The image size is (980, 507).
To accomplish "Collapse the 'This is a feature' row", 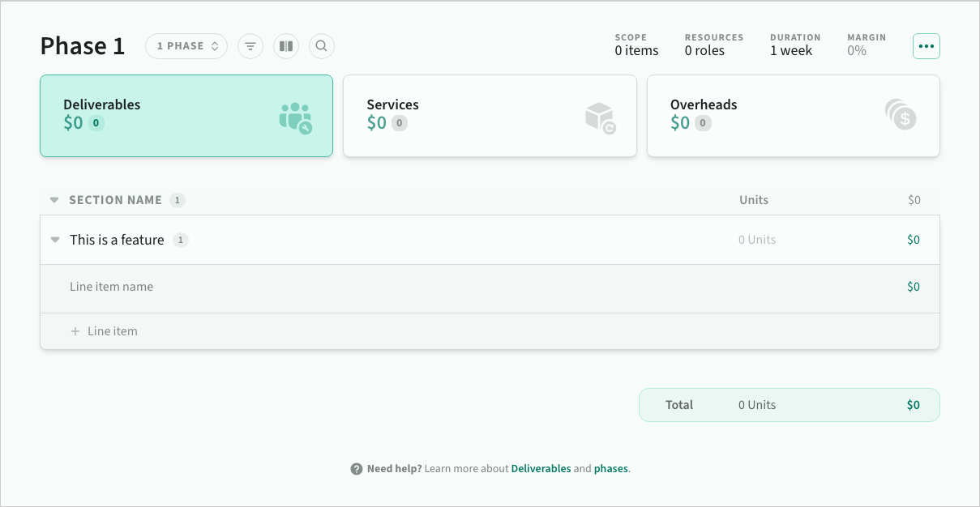I will 55,240.
